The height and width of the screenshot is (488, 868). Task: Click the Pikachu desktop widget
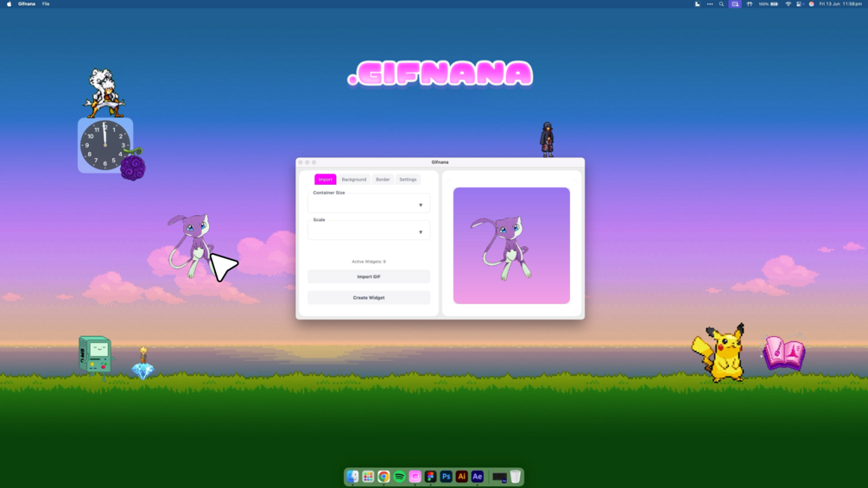pyautogui.click(x=719, y=353)
